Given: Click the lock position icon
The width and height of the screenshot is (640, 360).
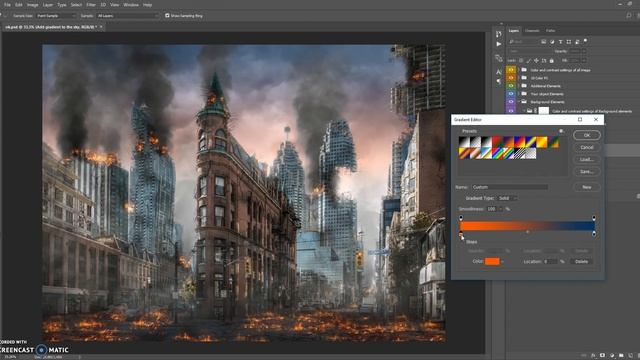Looking at the screenshot, I should 536,60.
